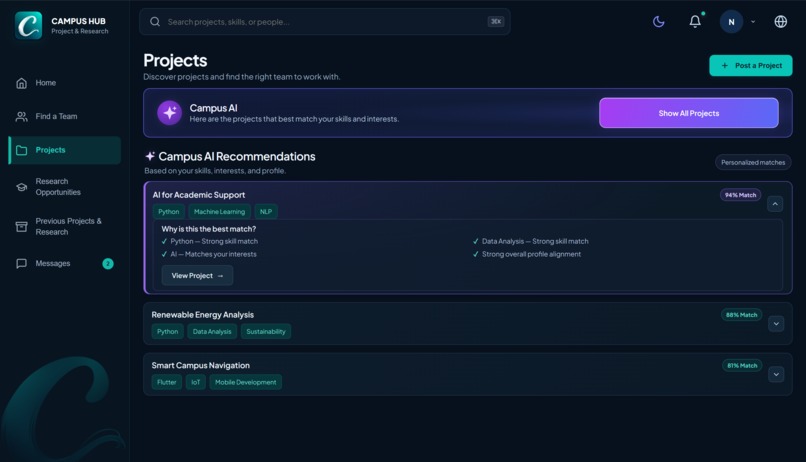This screenshot has width=806, height=462.
Task: Open Research Opportunities section
Action: pos(65,187)
